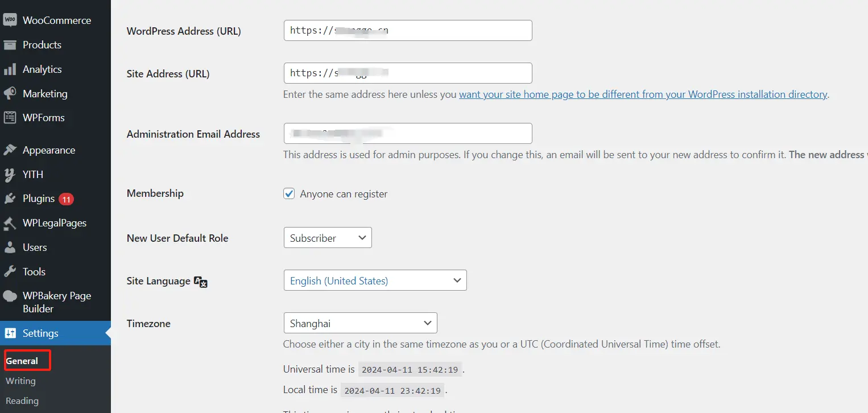Click the Products archive box icon

10,45
